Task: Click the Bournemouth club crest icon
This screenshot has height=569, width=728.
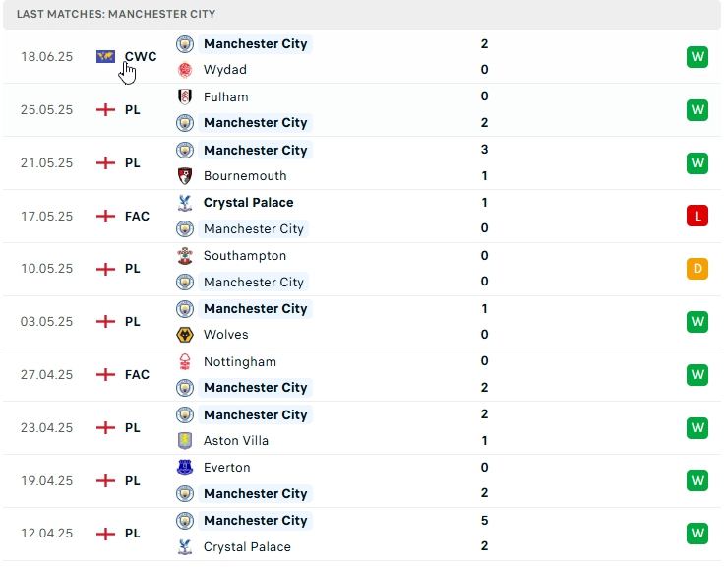Action: (185, 176)
